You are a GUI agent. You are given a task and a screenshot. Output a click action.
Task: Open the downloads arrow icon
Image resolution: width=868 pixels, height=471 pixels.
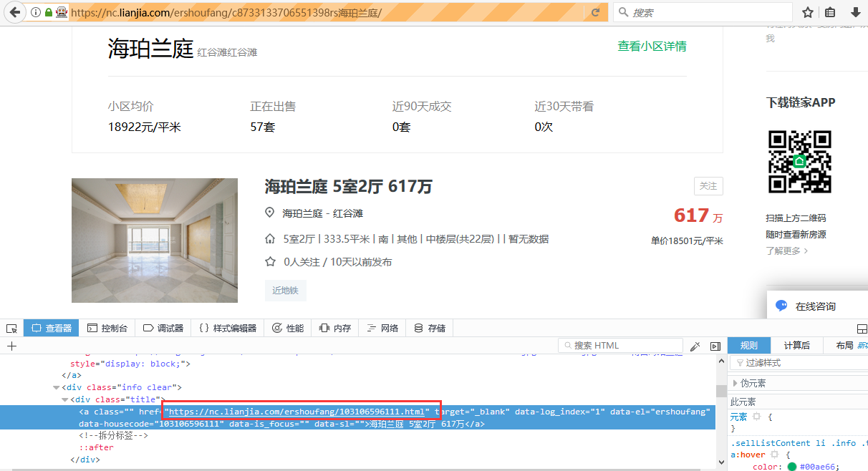pos(855,12)
